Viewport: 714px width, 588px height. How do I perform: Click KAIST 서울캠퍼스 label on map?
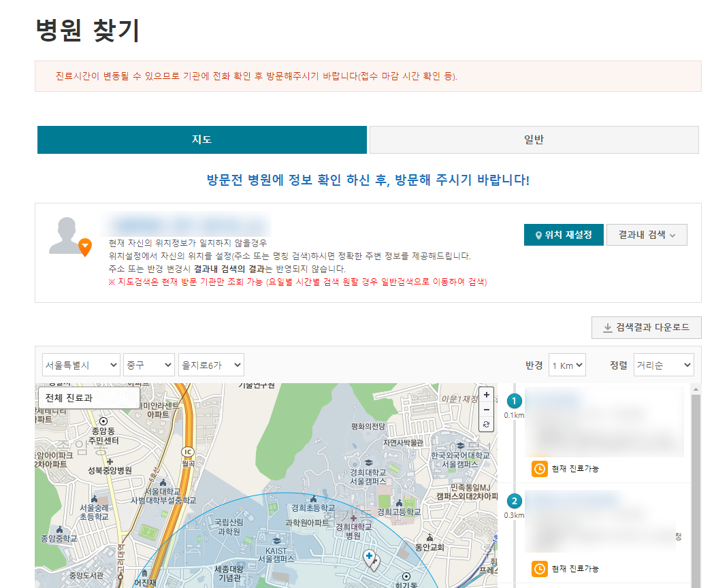tap(276, 555)
